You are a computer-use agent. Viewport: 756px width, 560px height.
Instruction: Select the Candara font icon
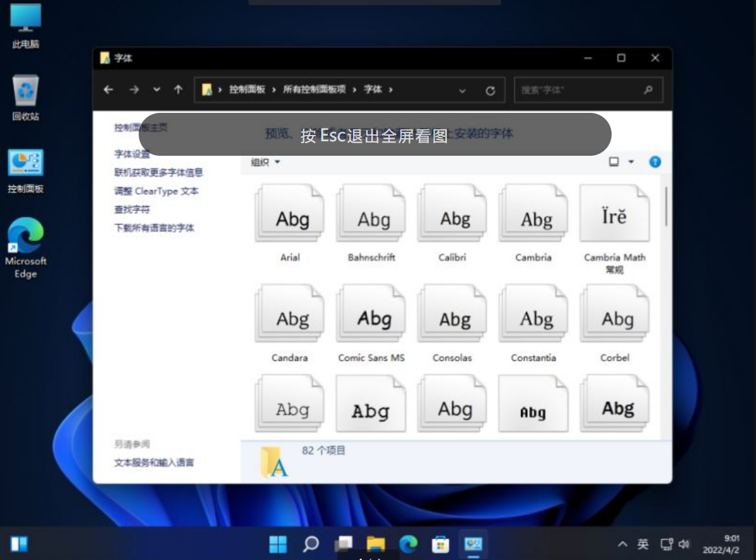(290, 313)
